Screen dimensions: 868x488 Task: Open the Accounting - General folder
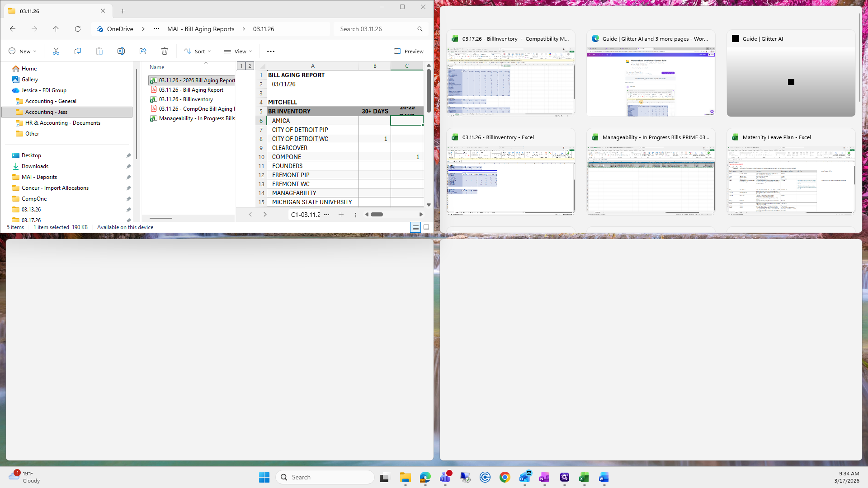tap(51, 101)
